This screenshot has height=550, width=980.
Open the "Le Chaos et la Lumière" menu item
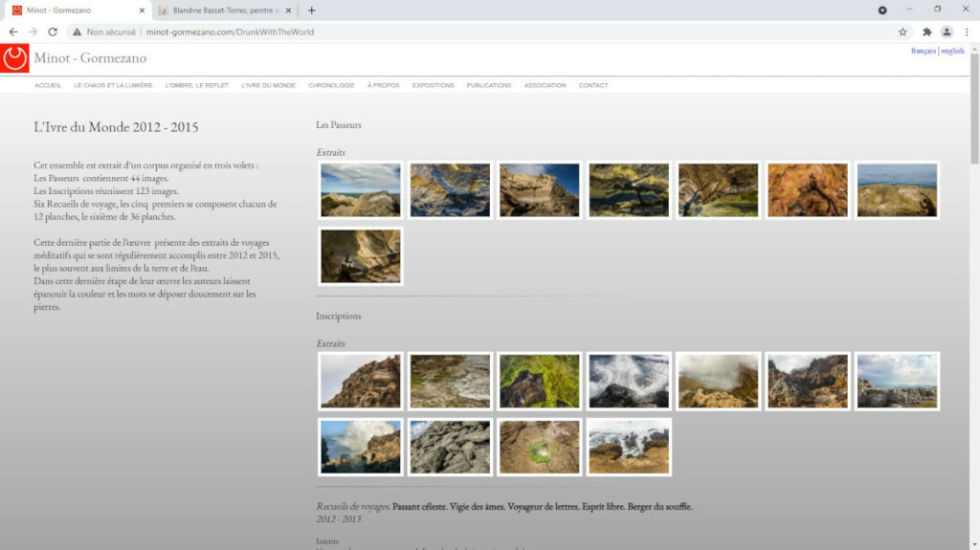(113, 86)
